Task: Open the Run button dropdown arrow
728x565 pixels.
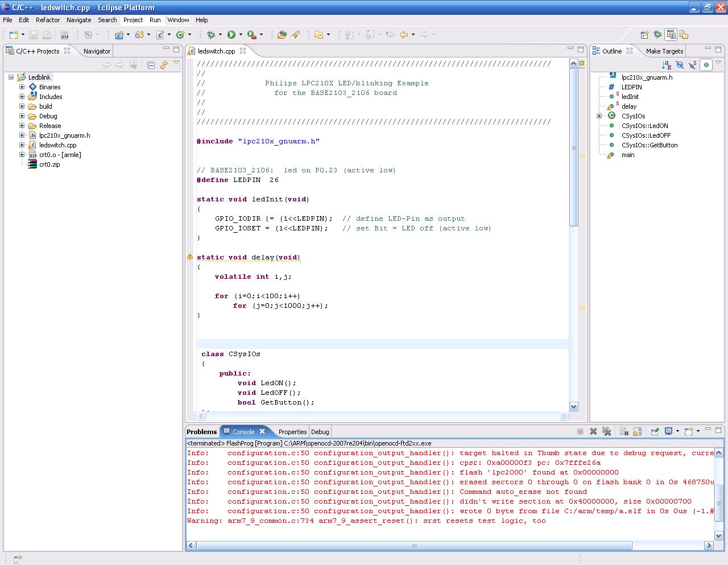Action: coord(241,35)
